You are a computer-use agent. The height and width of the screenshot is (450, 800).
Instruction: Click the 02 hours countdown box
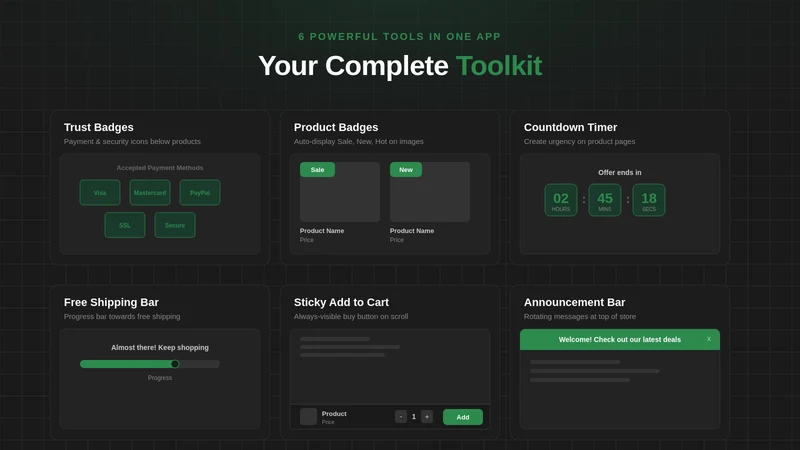click(x=561, y=200)
